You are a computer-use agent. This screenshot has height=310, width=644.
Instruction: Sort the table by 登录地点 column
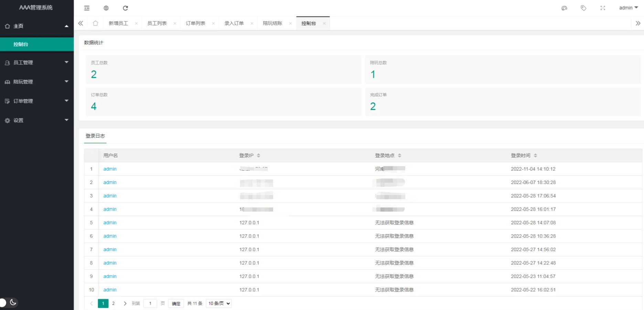point(399,156)
